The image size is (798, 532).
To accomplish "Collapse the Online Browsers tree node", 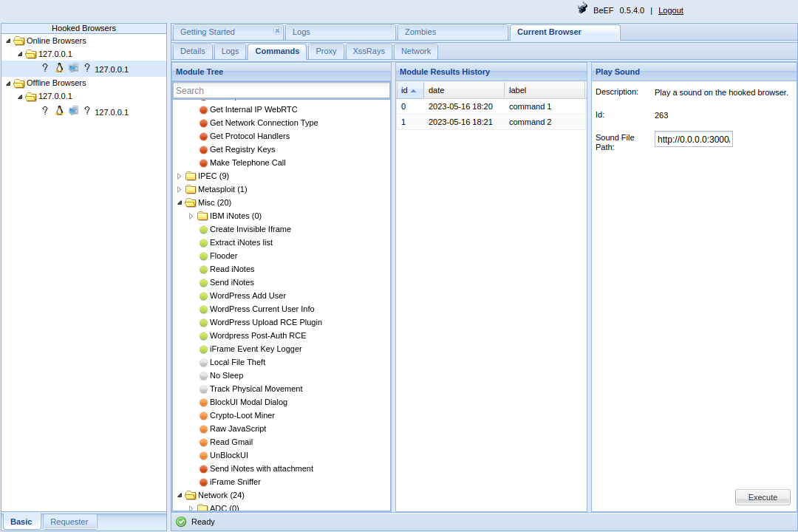I will pyautogui.click(x=8, y=41).
